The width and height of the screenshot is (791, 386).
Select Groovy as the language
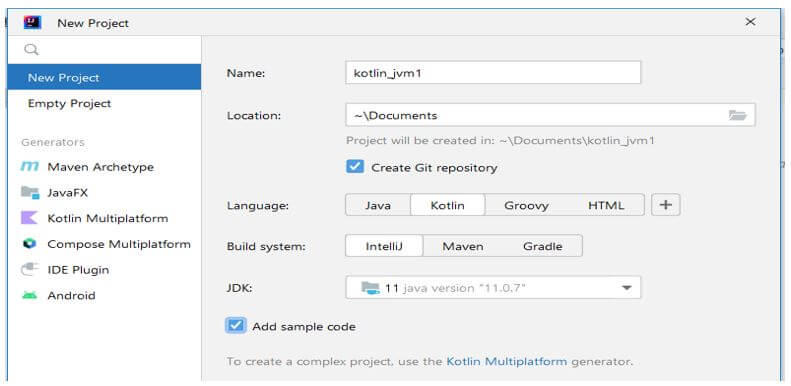(x=526, y=205)
